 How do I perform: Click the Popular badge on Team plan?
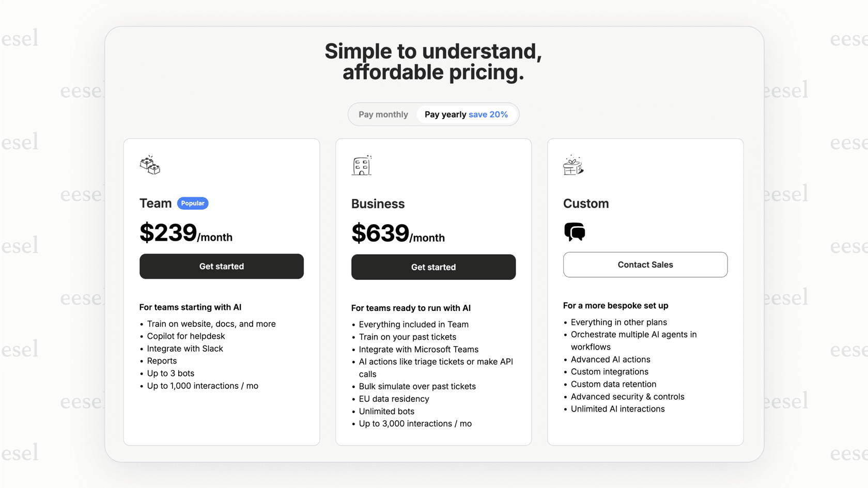coord(193,203)
